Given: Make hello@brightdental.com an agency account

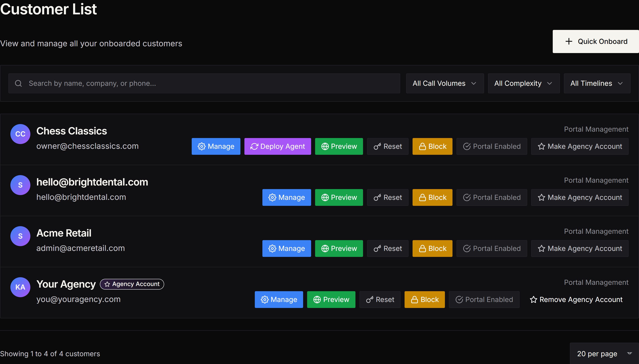Looking at the screenshot, I should [x=580, y=197].
